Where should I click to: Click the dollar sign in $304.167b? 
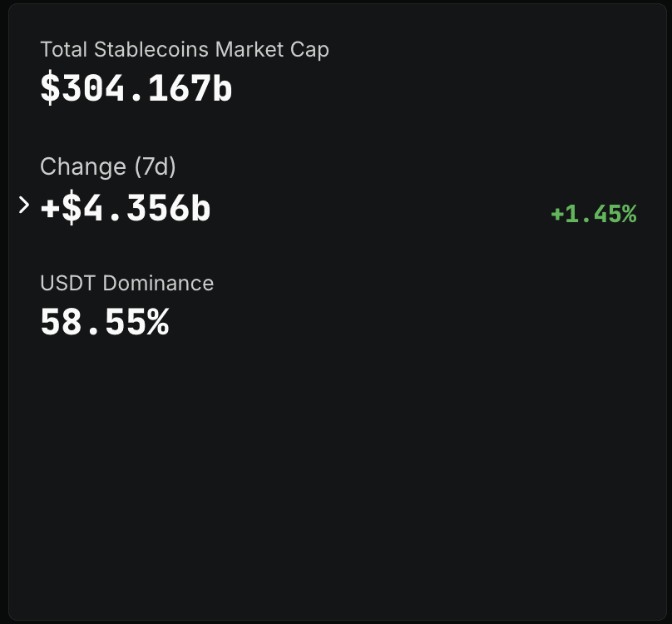tap(50, 88)
